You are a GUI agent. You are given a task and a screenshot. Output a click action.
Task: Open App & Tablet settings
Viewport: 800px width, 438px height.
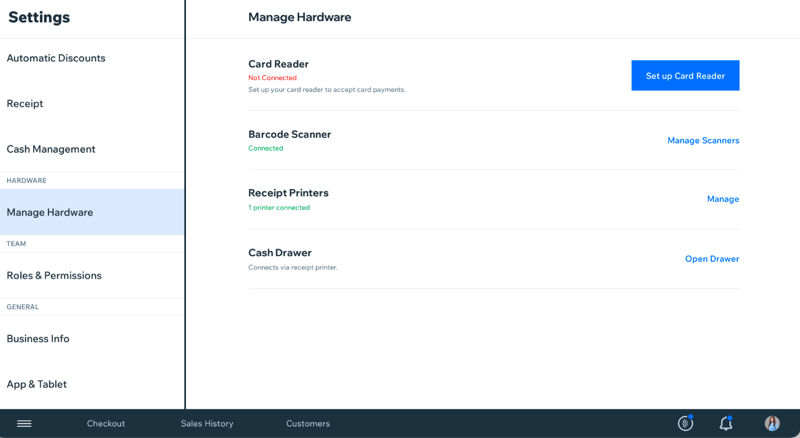(92, 384)
